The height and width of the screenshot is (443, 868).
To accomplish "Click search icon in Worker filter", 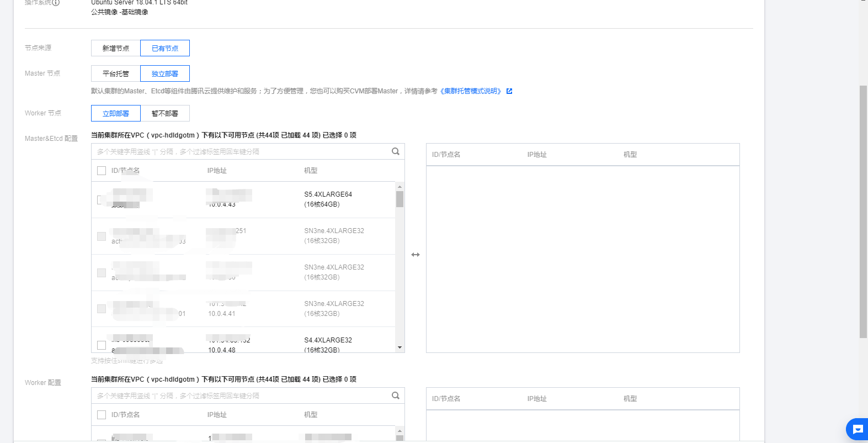I will [x=396, y=395].
